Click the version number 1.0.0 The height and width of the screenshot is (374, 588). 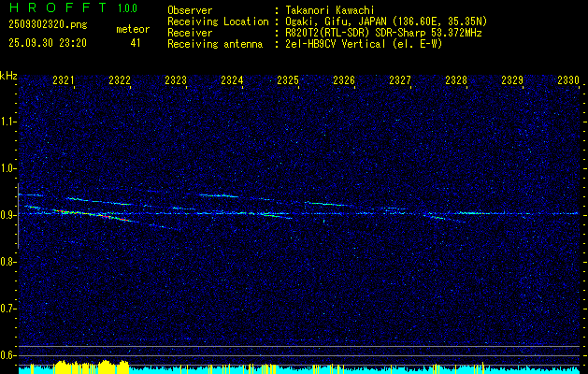(127, 7)
